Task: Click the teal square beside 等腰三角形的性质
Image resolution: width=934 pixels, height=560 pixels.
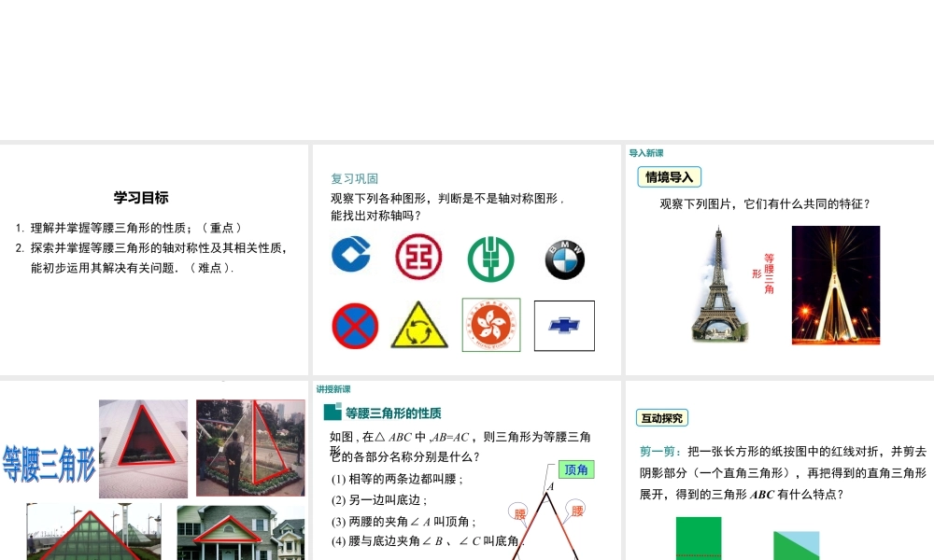Action: point(333,413)
